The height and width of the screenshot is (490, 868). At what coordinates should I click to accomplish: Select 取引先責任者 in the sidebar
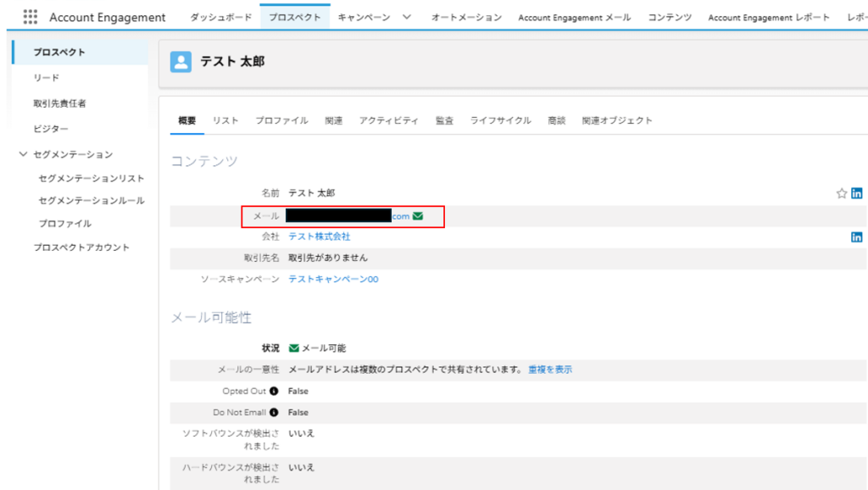tap(60, 103)
